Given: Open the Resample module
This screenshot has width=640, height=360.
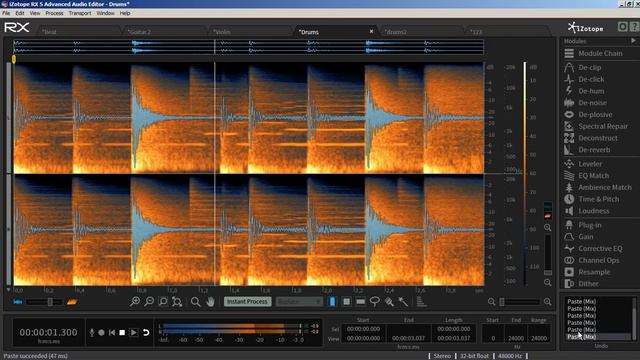Looking at the screenshot, I should 587,272.
